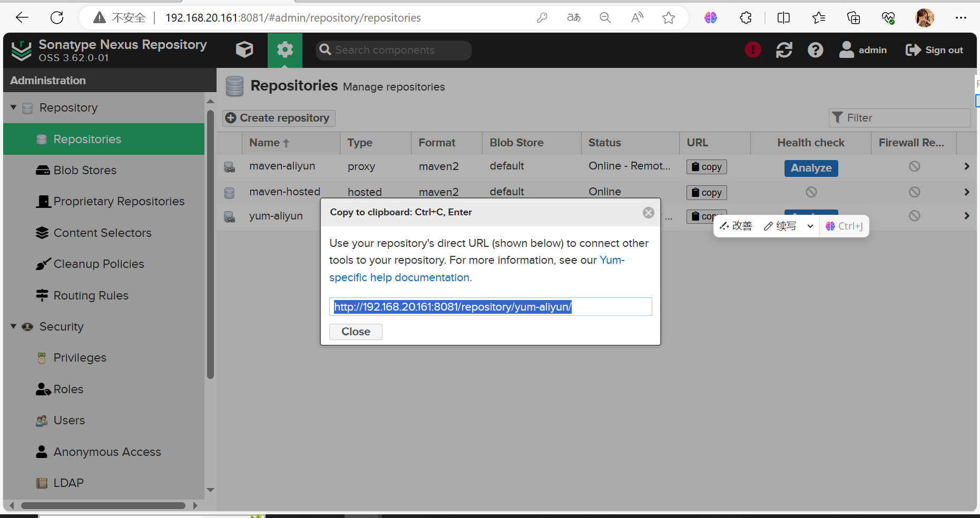980x518 pixels.
Task: Click the browser back arrow
Action: coord(22,18)
